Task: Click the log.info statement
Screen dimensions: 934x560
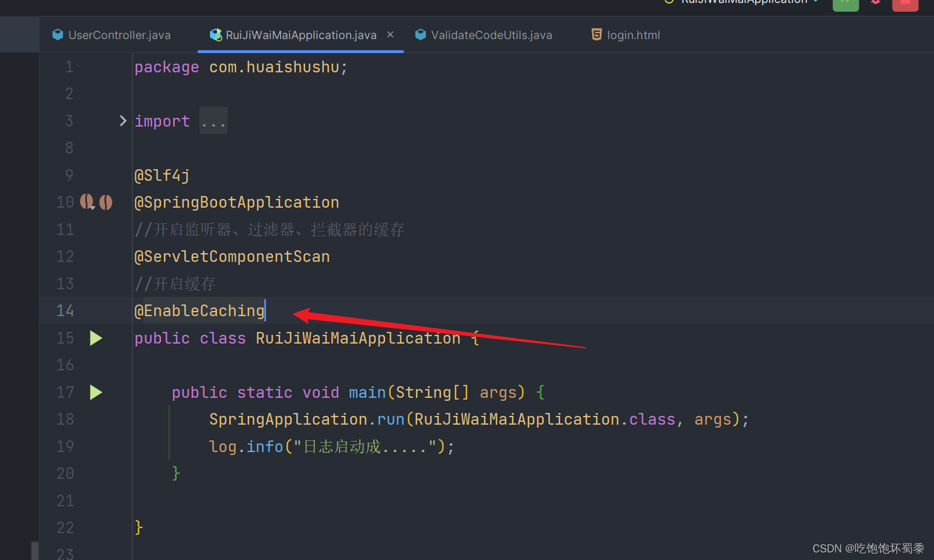Action: tap(332, 447)
